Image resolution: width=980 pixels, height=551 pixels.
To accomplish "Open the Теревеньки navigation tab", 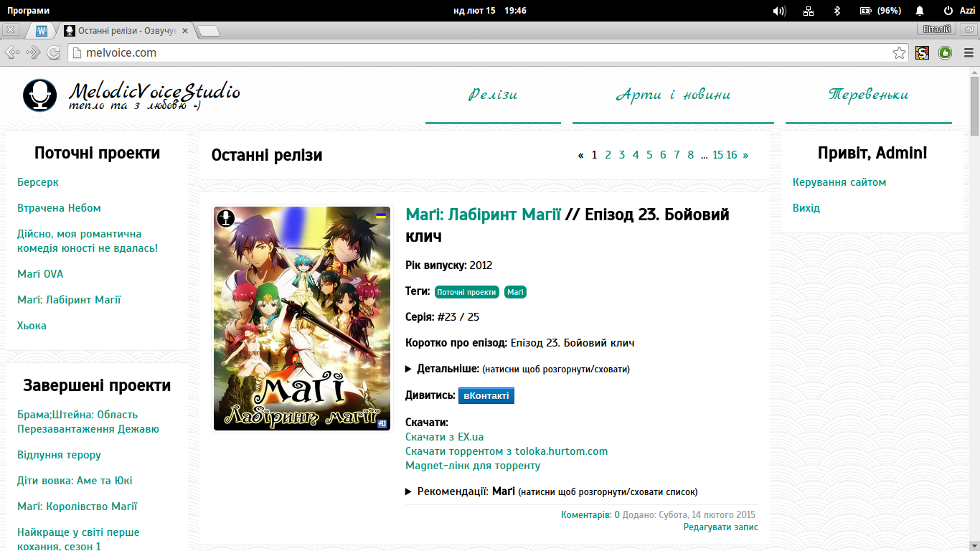I will (x=868, y=95).
